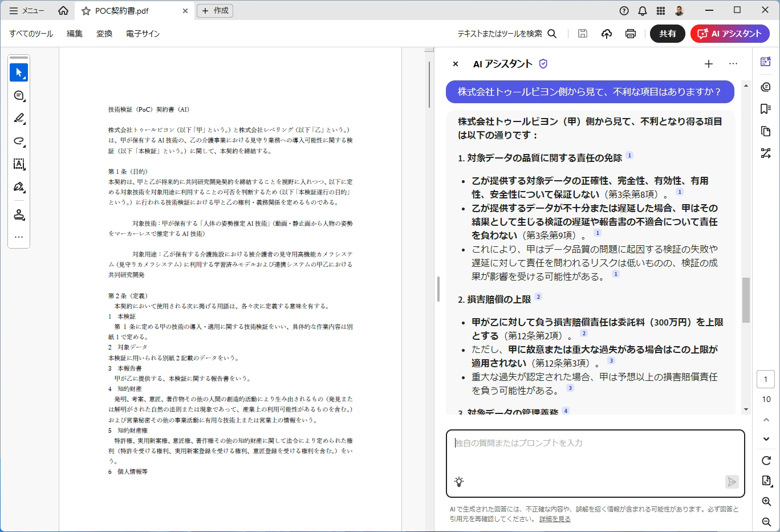Open the 変換 menu

(104, 34)
